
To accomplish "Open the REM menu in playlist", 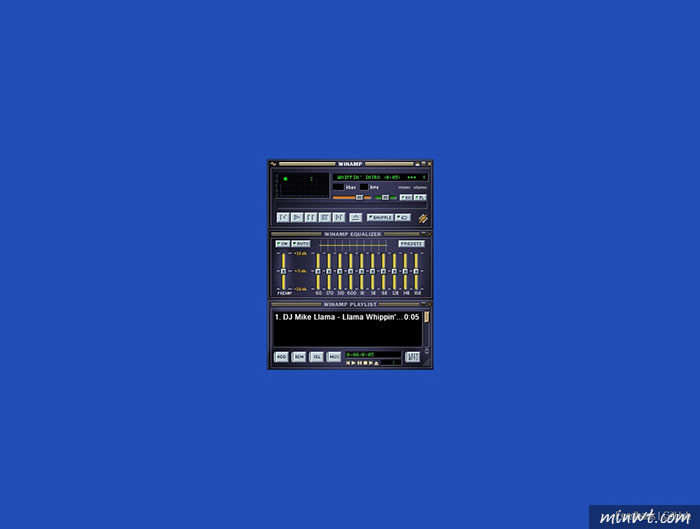I will tap(299, 357).
